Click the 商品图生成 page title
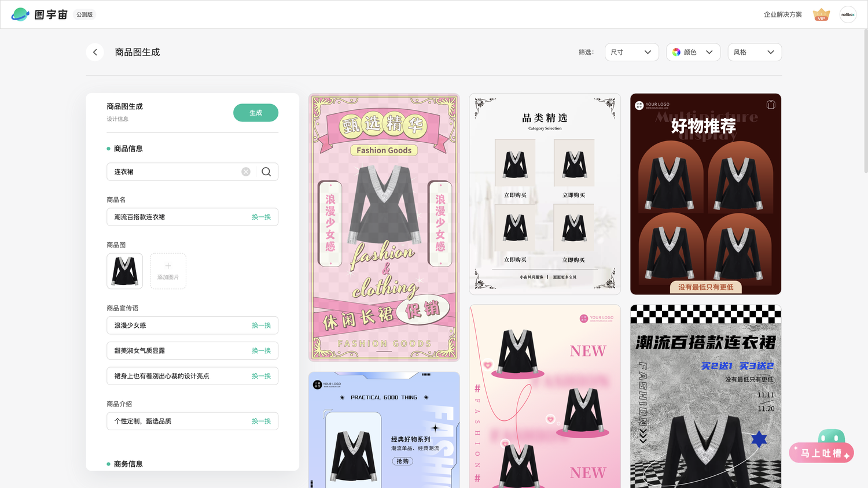The height and width of the screenshot is (488, 868). [x=137, y=52]
